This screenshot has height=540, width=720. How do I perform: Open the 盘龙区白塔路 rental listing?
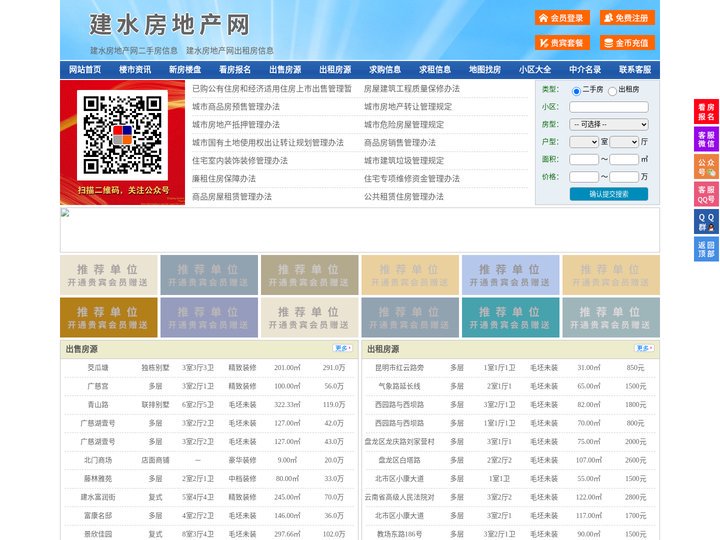(399, 460)
